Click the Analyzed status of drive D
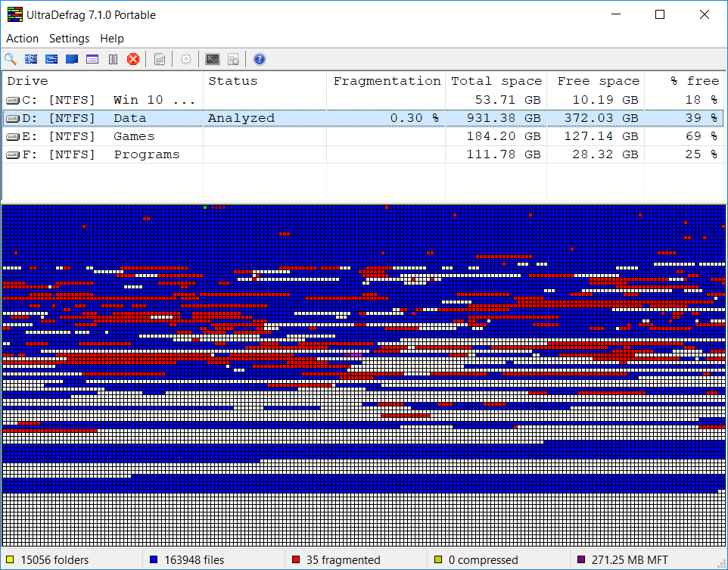The image size is (728, 570). point(241,118)
